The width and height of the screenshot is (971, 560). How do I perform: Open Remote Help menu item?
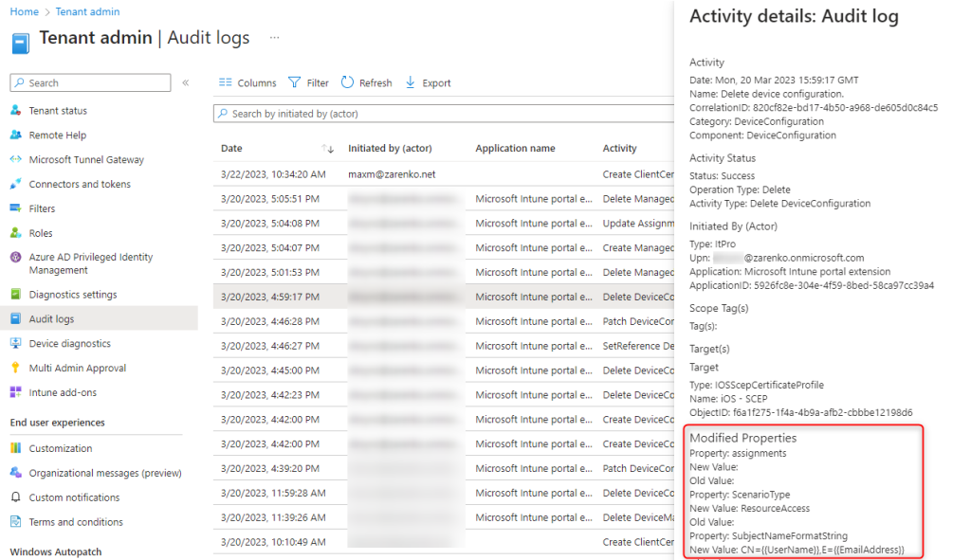point(58,135)
